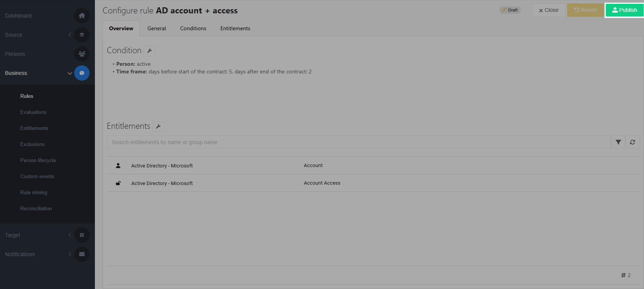644x289 pixels.
Task: Click the Draft status badge
Action: 510,10
